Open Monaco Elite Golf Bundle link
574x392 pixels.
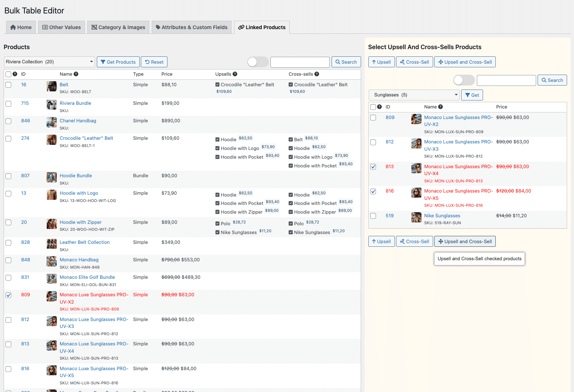(x=87, y=277)
